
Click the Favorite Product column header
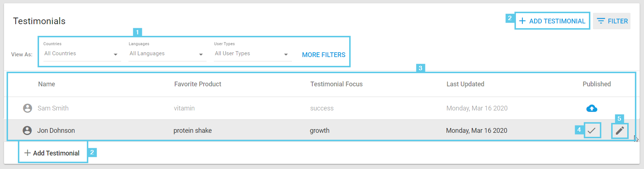click(x=198, y=84)
